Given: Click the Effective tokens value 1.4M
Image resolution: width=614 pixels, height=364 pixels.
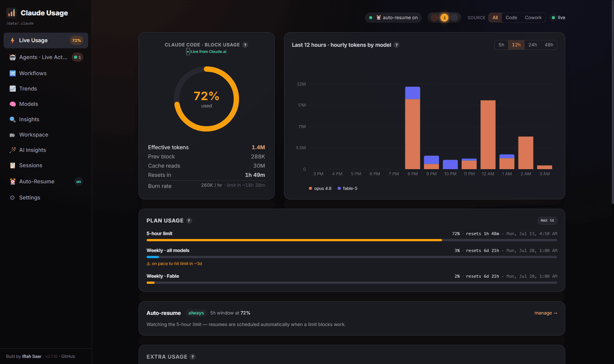Looking at the screenshot, I should 258,147.
